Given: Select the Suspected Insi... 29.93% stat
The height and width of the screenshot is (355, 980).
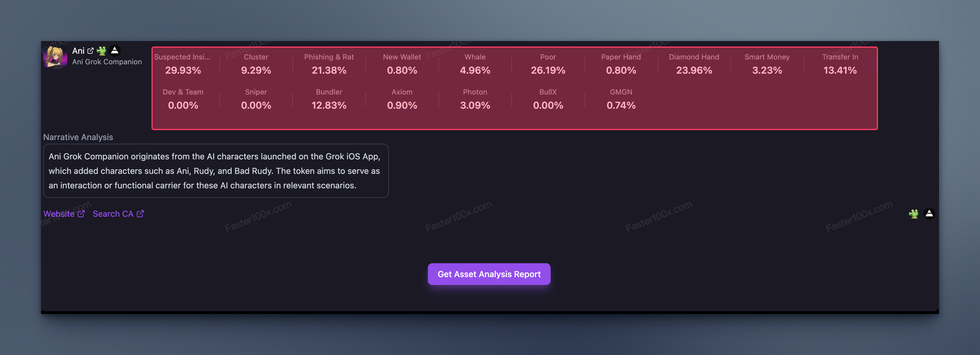Looking at the screenshot, I should (x=183, y=64).
